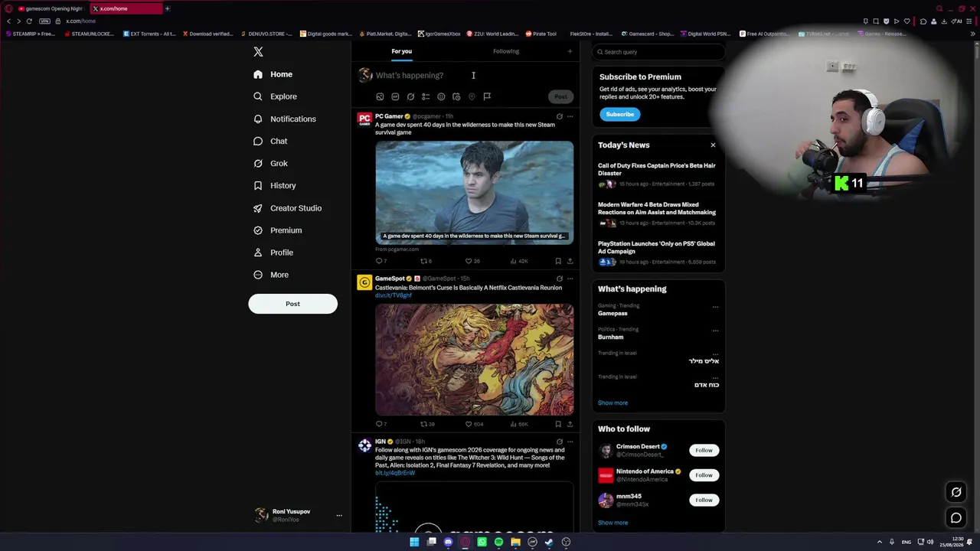Screen dimensions: 980x551
Task: Reply to the GameSpot Castlevania post
Action: [x=381, y=424]
